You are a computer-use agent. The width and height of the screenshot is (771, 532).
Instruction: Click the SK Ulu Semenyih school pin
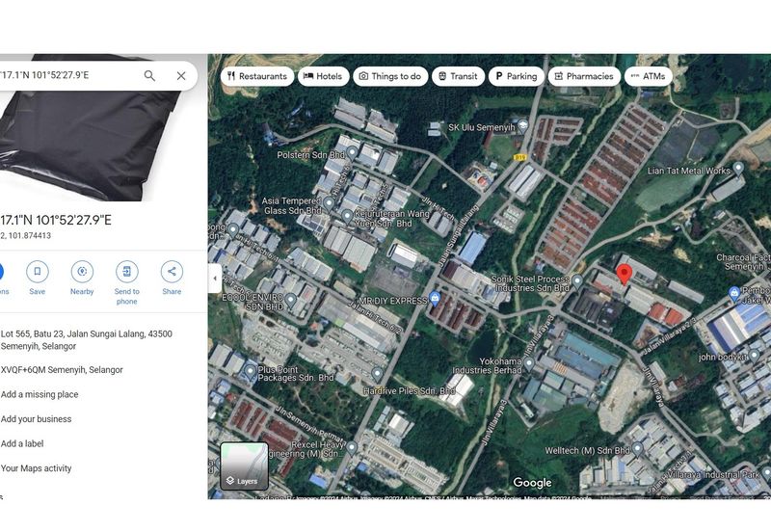pyautogui.click(x=522, y=125)
